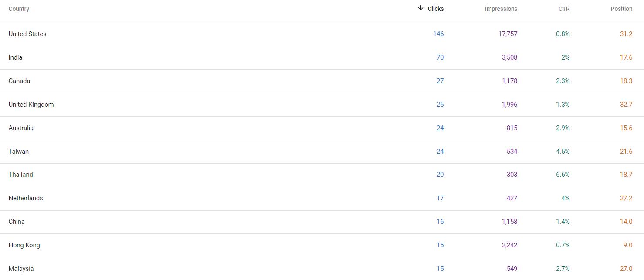Click the descending sort arrow beside Clicks
Image resolution: width=644 pixels, height=280 pixels.
pyautogui.click(x=420, y=8)
